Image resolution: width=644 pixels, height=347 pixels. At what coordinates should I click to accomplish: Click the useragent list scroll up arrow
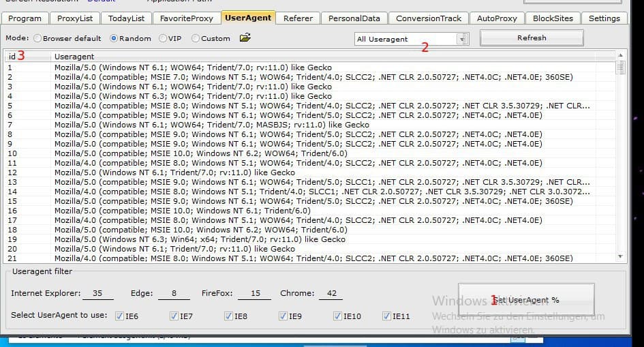[x=620, y=55]
